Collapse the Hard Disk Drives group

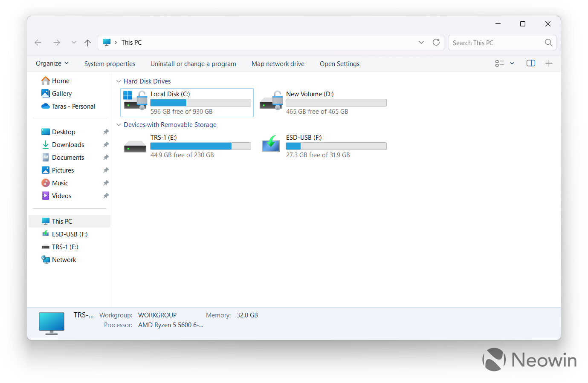click(x=119, y=81)
